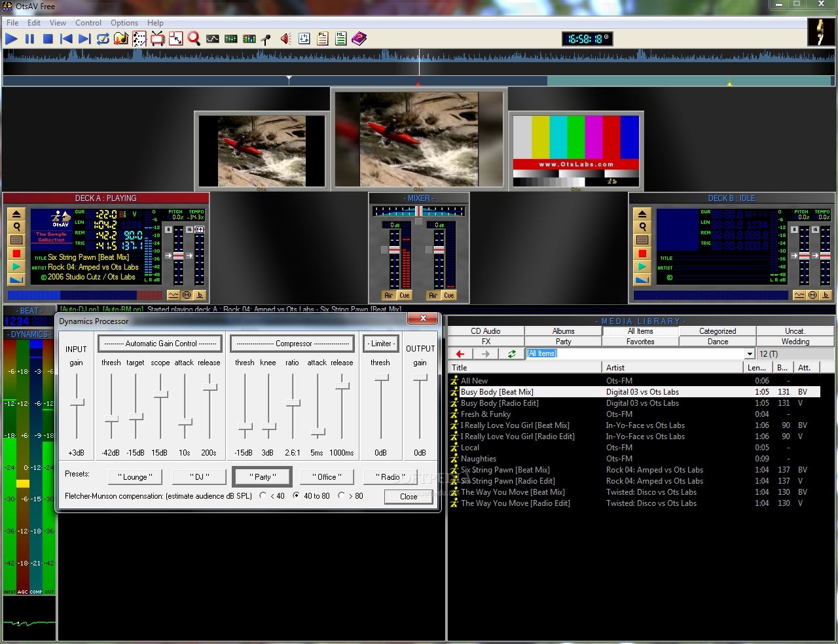The image size is (838, 644).
Task: Open the Control menu
Action: coord(88,23)
